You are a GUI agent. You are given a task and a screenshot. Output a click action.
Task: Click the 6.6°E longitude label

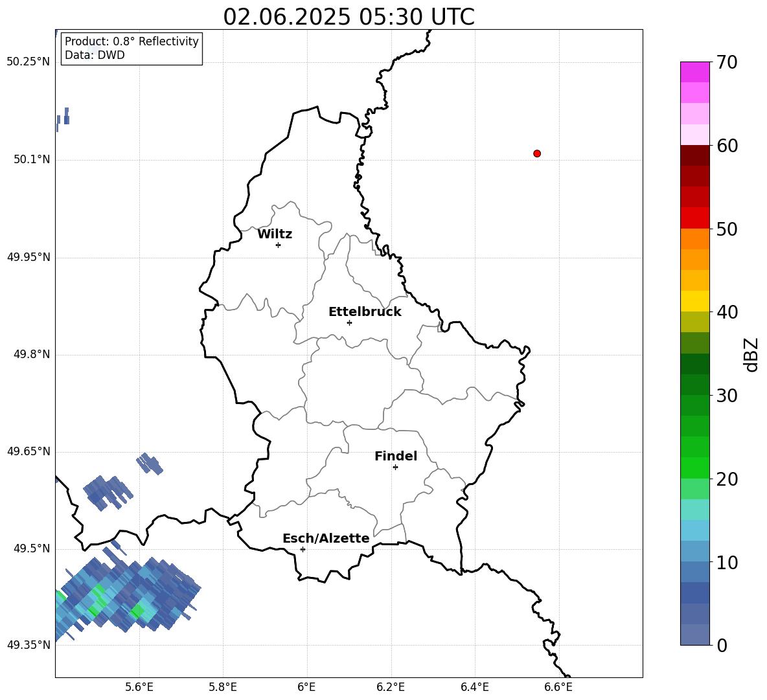[558, 688]
